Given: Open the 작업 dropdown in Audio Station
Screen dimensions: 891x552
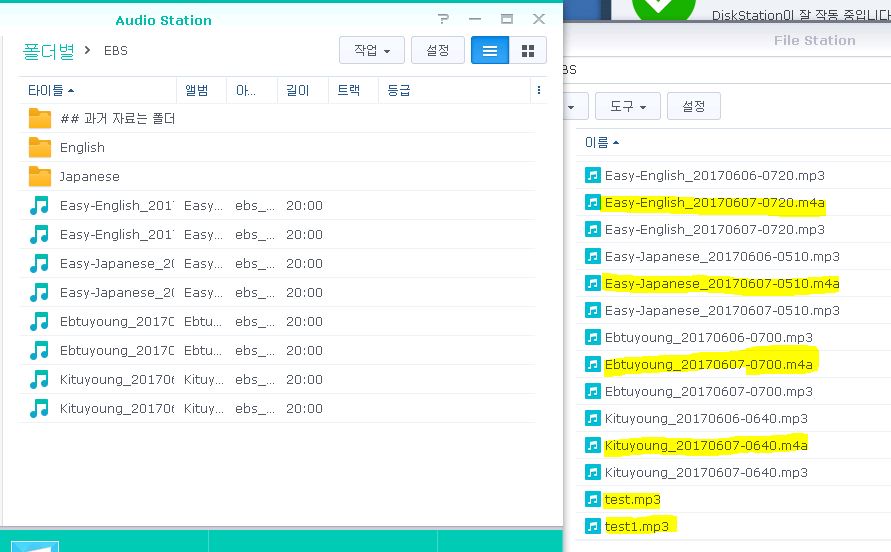Looking at the screenshot, I should [x=372, y=51].
